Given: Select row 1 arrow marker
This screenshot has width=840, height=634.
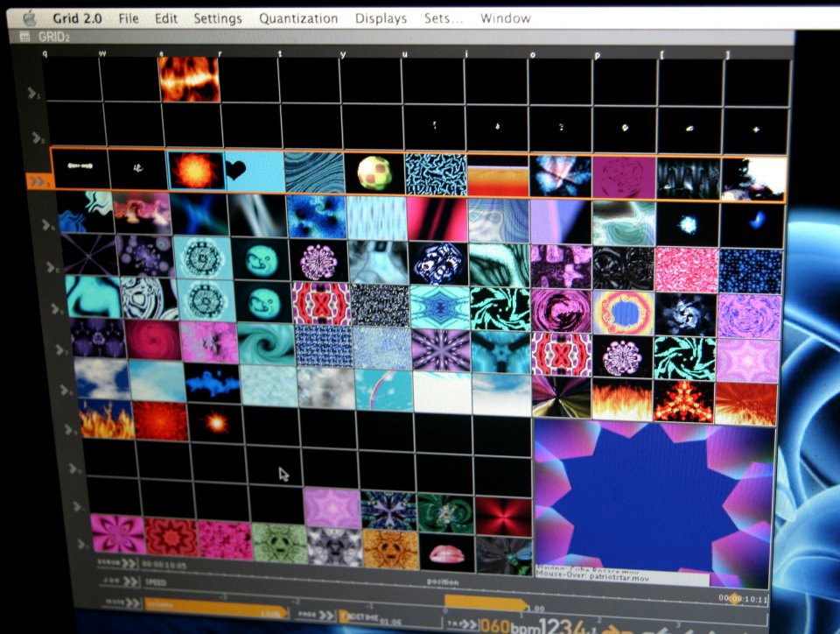Looking at the screenshot, I should pos(34,93).
